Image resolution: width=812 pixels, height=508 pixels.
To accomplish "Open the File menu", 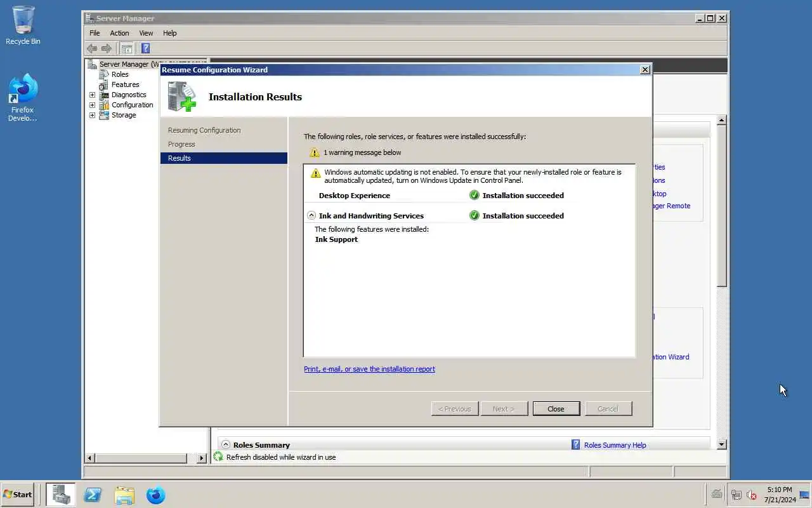I will point(95,33).
